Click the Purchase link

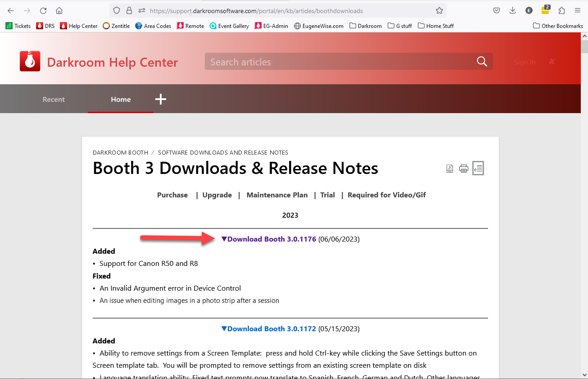pos(172,195)
